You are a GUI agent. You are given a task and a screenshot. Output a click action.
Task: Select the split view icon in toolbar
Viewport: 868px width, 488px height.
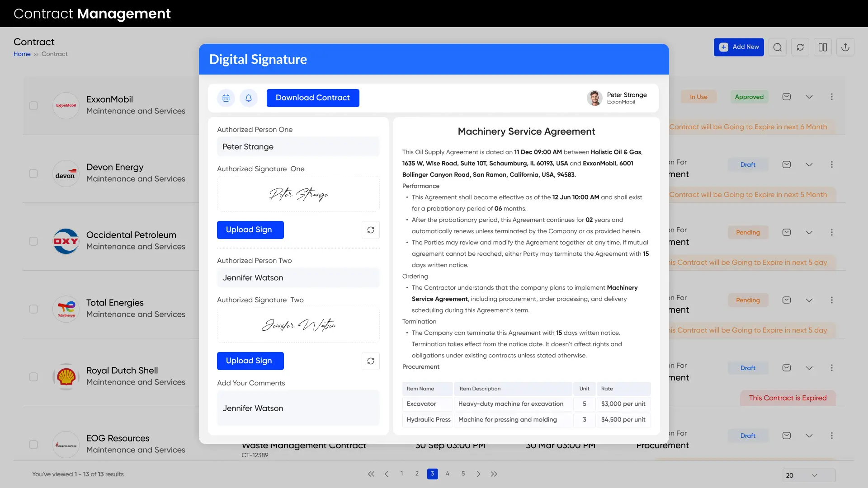[x=823, y=47]
